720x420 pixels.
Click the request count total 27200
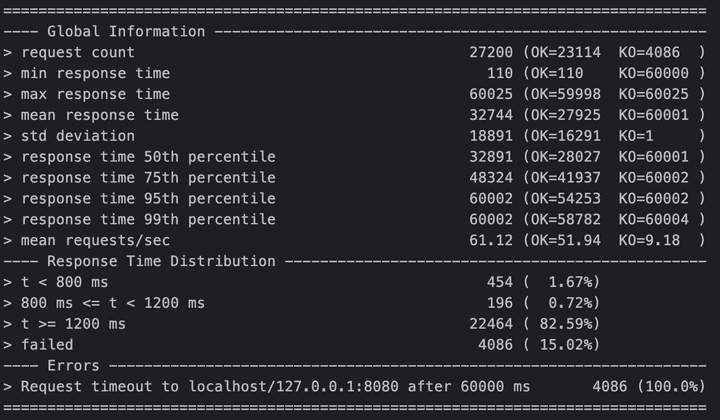(491, 52)
